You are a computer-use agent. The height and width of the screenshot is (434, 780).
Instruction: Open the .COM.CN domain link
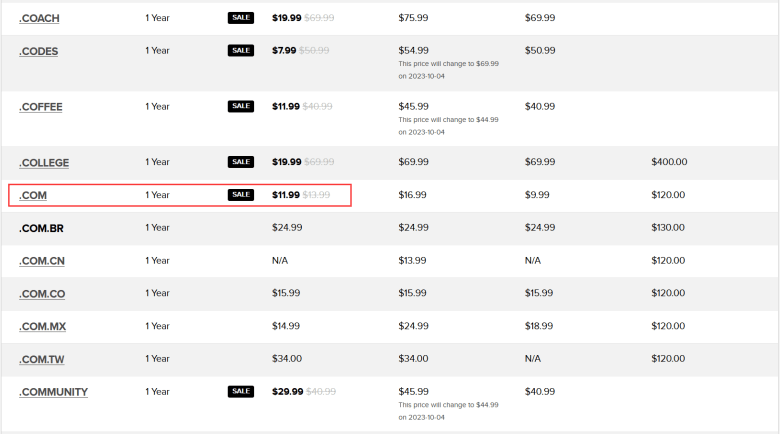coord(42,261)
